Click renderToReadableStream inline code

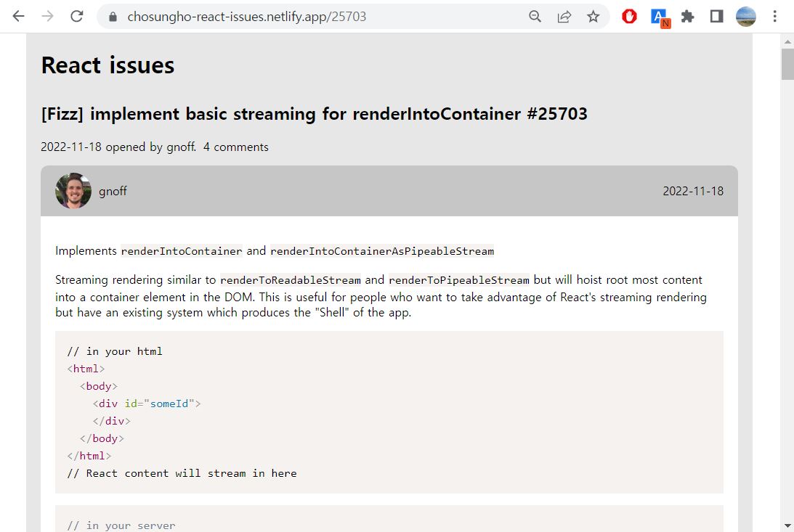[291, 280]
